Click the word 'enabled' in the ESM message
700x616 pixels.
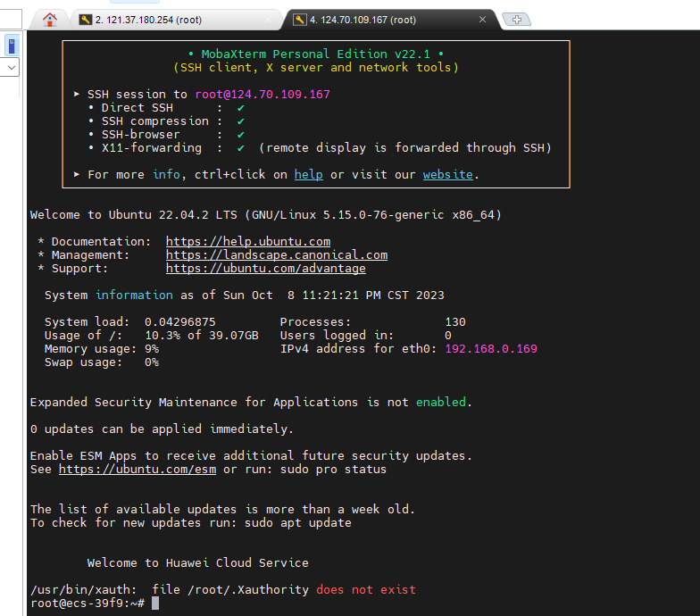pos(441,402)
